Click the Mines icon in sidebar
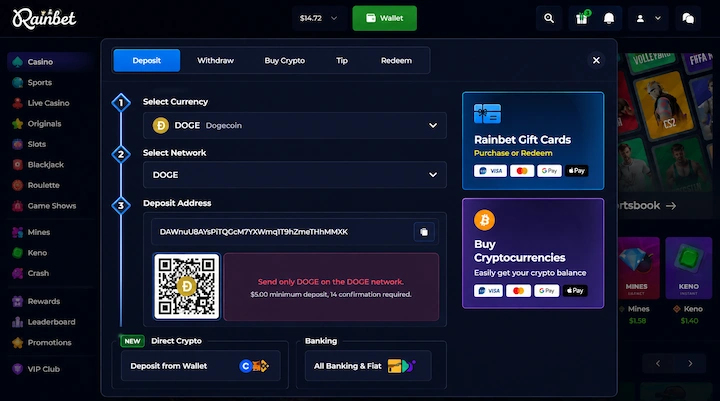720x401 pixels. pos(17,232)
